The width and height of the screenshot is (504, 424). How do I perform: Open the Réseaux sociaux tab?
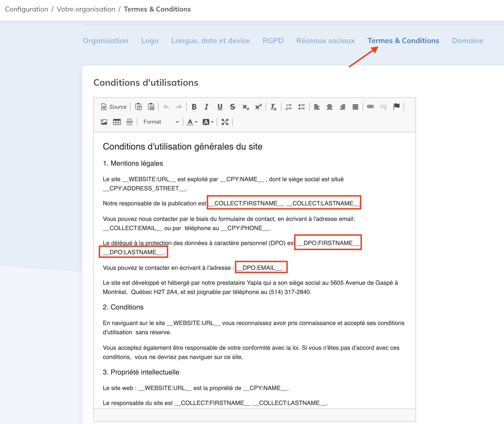click(326, 41)
